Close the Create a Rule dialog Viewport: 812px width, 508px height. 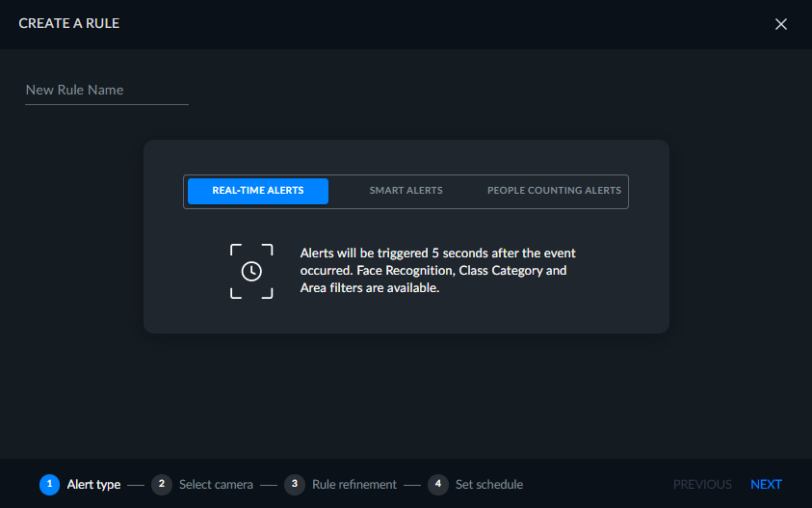point(780,24)
